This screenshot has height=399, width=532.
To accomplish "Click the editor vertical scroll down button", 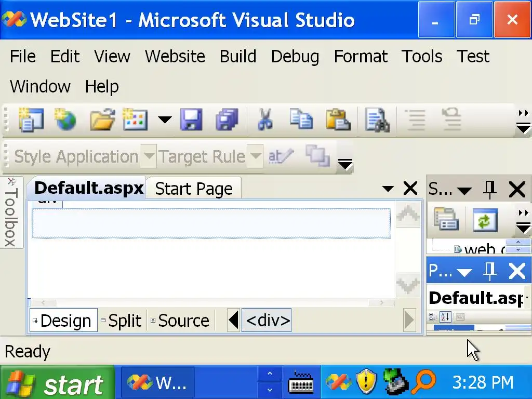I will (408, 284).
